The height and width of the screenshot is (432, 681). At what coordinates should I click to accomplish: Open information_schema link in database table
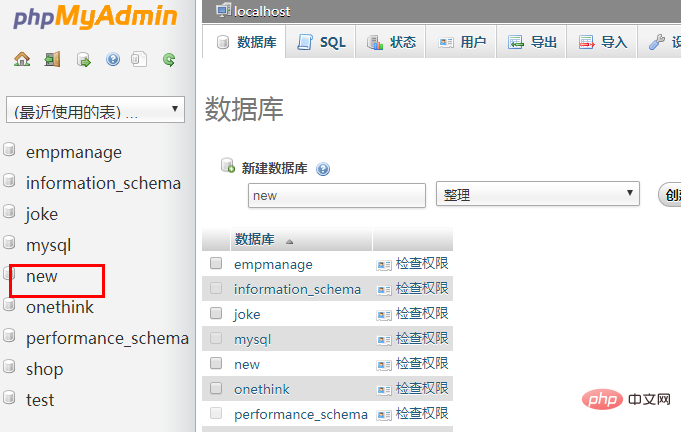(298, 290)
